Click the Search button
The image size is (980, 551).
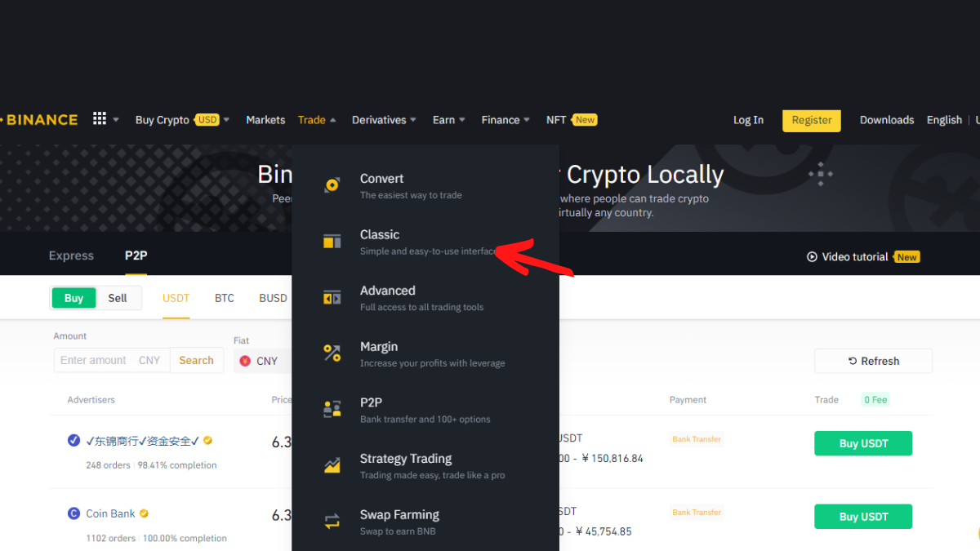click(196, 360)
